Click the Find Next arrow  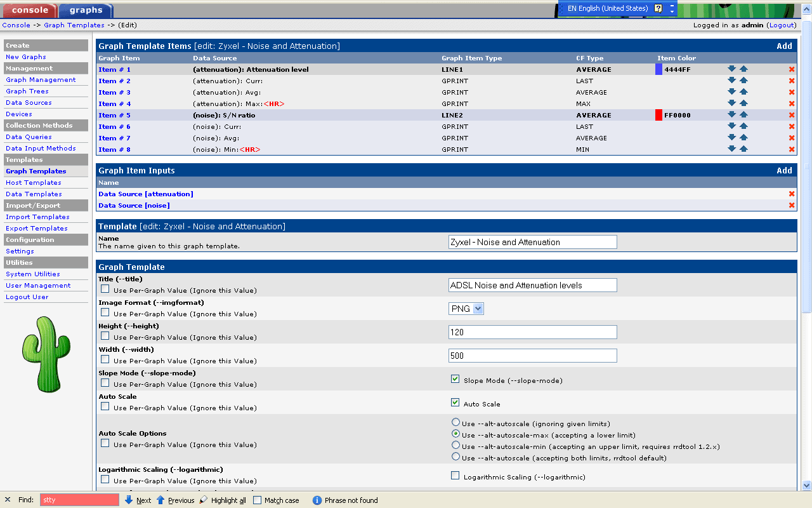point(129,500)
